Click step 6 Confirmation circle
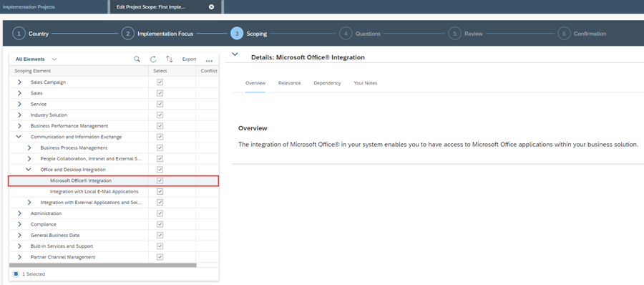The image size is (644, 285). 564,34
